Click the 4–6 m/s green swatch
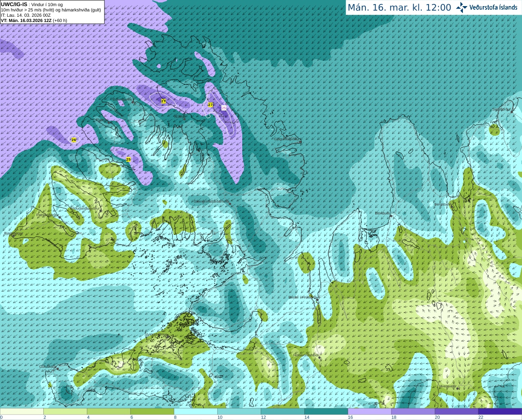 click(x=108, y=411)
